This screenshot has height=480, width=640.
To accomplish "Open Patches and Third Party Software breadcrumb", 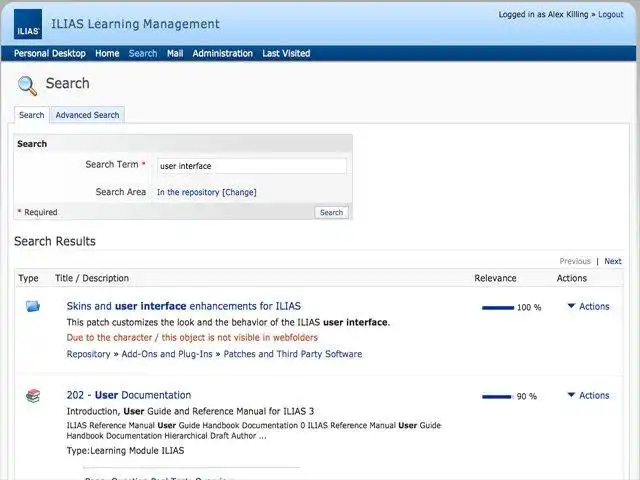I will [x=293, y=354].
